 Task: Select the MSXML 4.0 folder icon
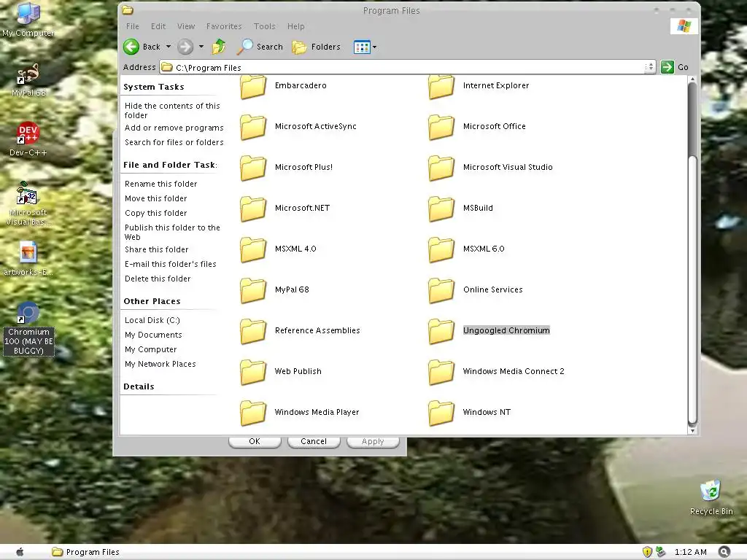tap(253, 249)
